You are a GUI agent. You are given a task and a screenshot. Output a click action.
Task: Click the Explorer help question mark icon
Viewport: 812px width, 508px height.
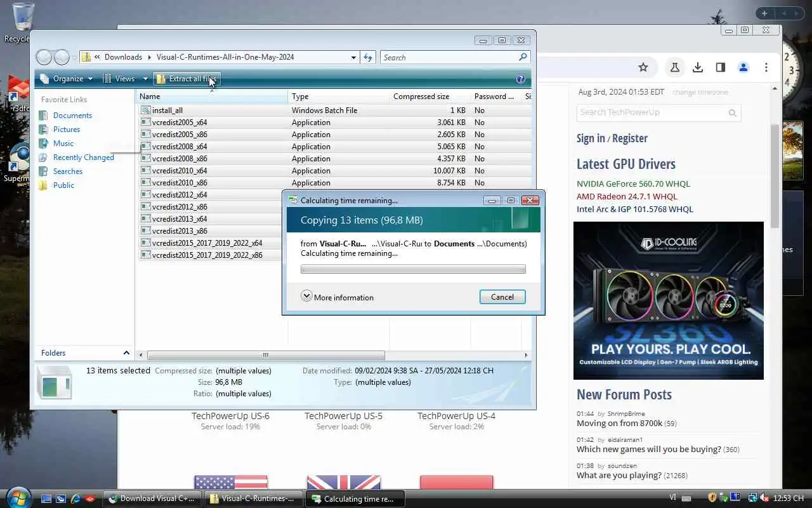521,79
